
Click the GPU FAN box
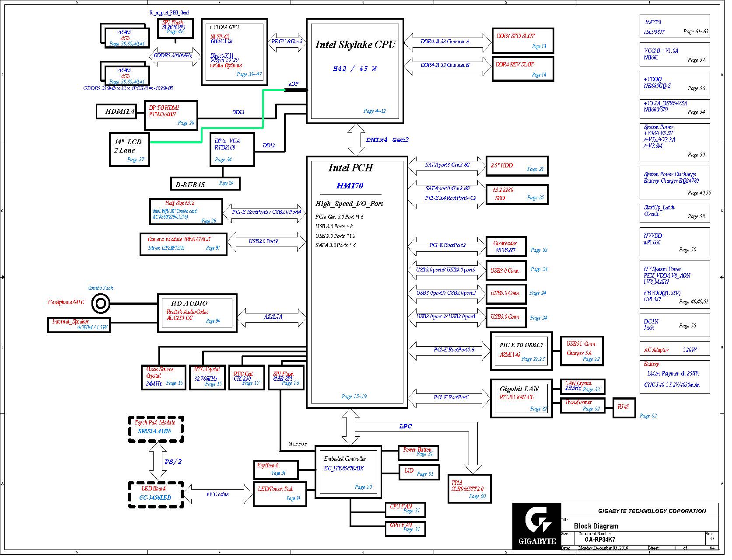(405, 529)
